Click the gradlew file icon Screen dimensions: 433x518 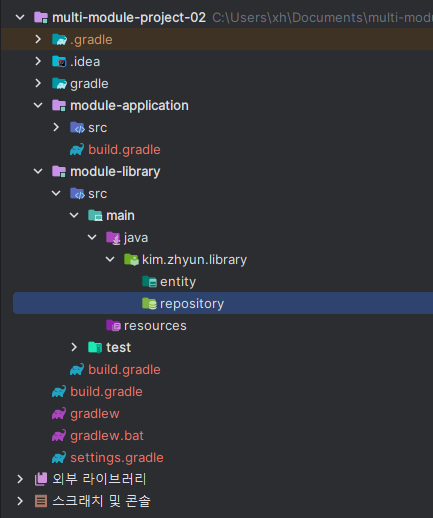[x=59, y=413]
